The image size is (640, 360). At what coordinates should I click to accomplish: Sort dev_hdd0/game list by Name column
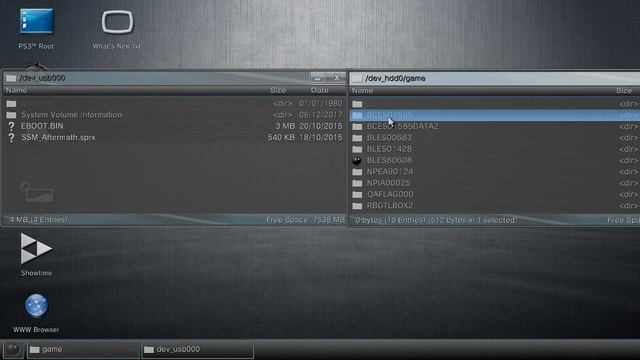coord(362,91)
